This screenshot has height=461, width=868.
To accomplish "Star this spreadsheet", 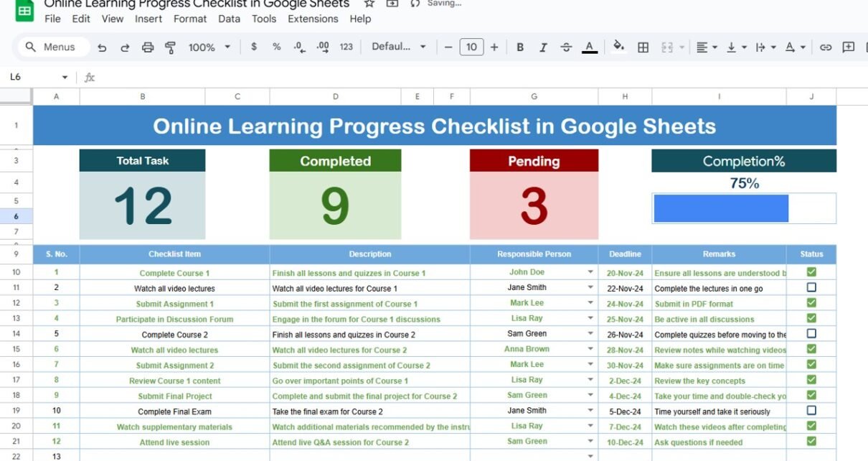I will point(369,4).
